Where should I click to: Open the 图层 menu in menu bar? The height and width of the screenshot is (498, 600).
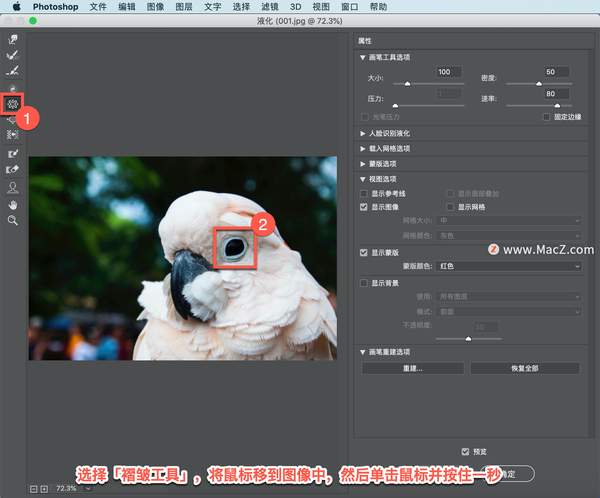click(x=181, y=6)
